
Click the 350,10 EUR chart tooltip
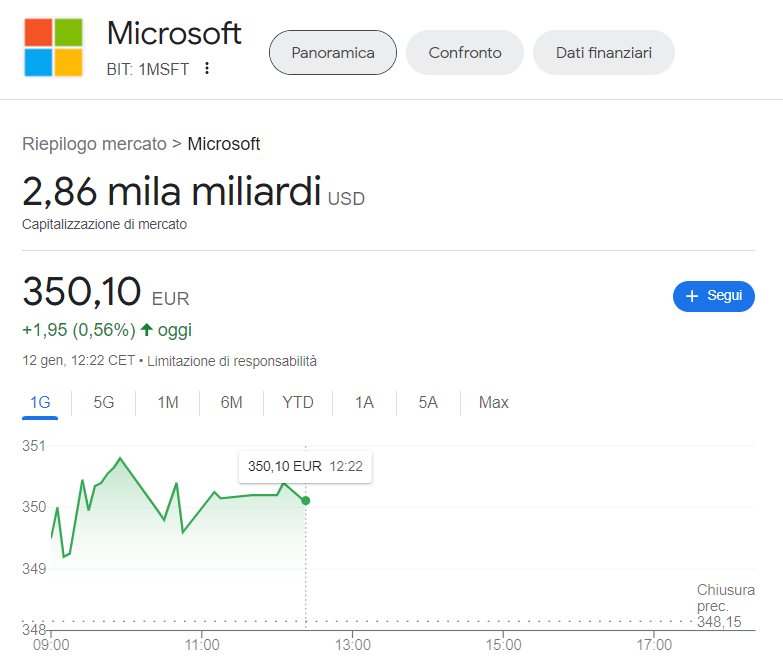[304, 466]
